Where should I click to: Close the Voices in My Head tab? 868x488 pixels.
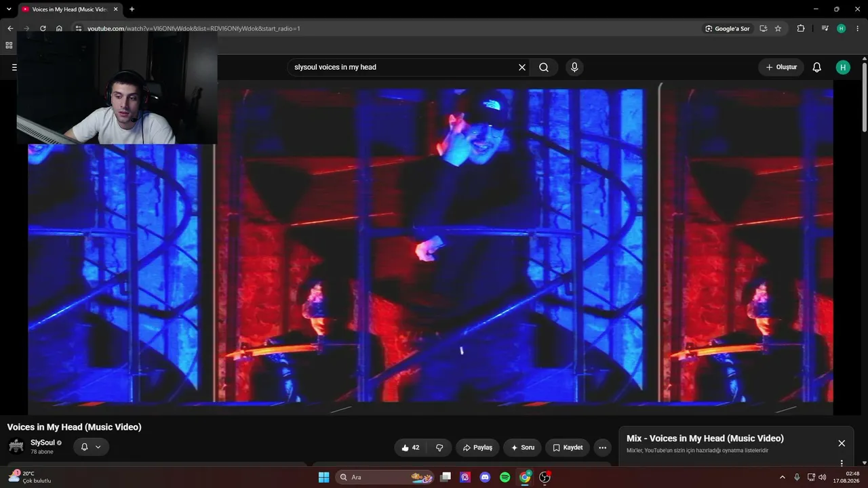click(x=115, y=9)
